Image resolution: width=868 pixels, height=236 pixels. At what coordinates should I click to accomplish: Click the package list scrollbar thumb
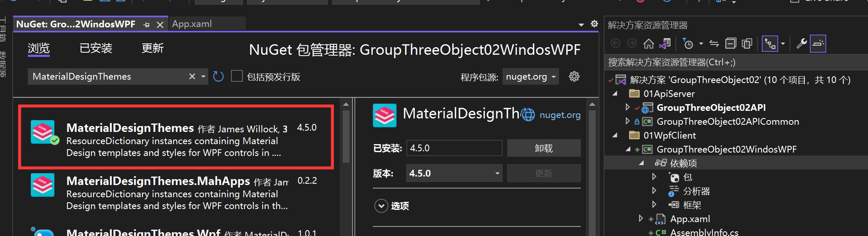pyautogui.click(x=346, y=137)
